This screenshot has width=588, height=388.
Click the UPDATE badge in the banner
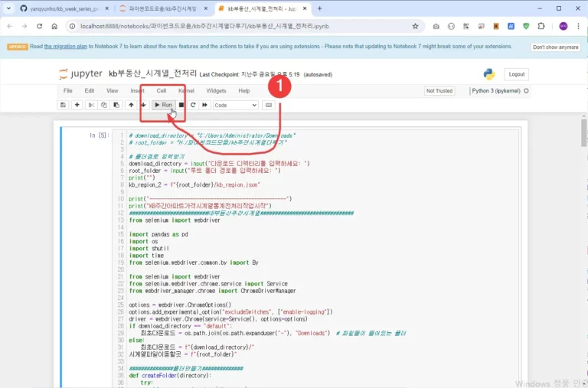click(x=18, y=47)
